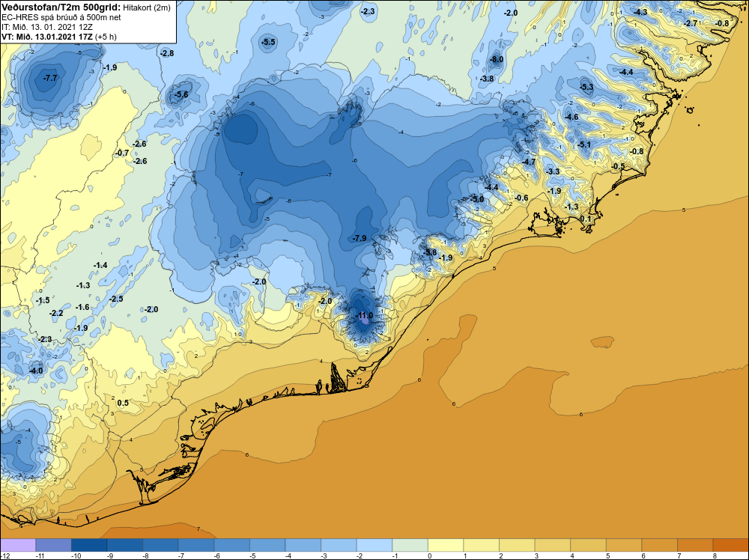
Task: Click the '0.5' temperature label near the southwest
Action: point(123,403)
